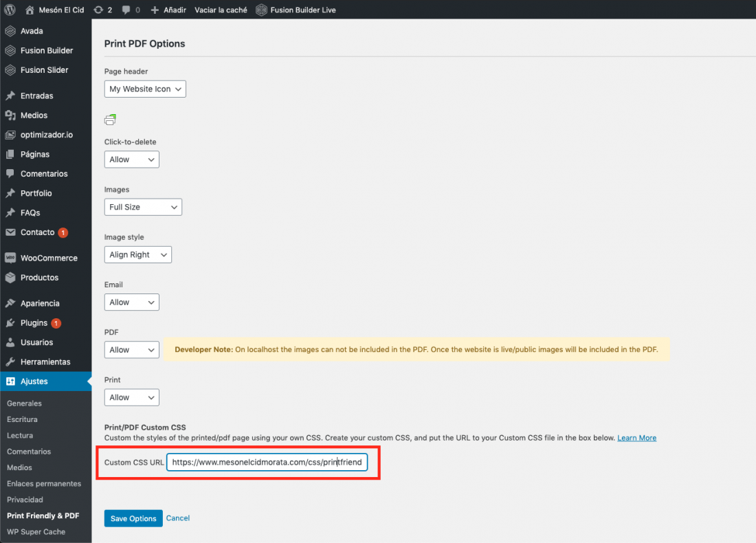The width and height of the screenshot is (756, 543).
Task: Go to Lectura settings submenu
Action: pos(20,436)
